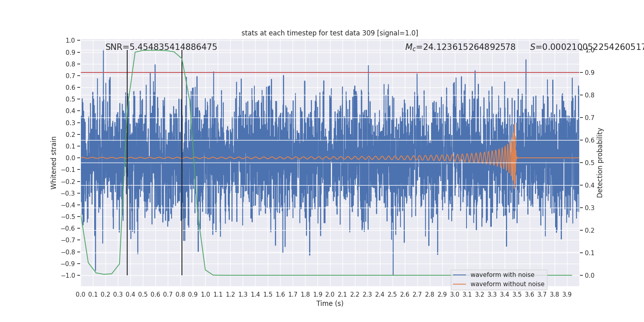
Task: Click the time-axis tick label 0.5
Action: (x=143, y=295)
